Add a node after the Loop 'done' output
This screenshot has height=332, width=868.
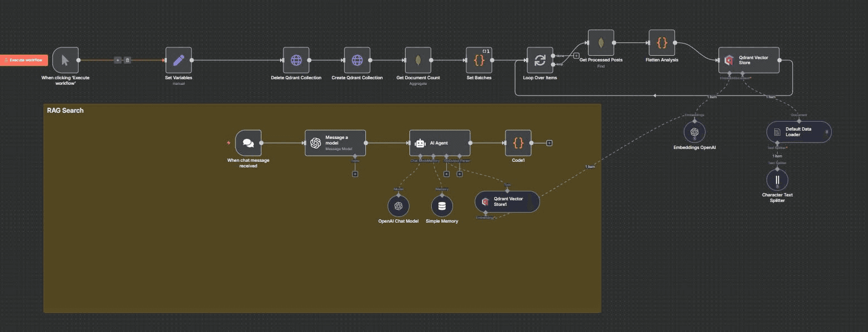576,55
